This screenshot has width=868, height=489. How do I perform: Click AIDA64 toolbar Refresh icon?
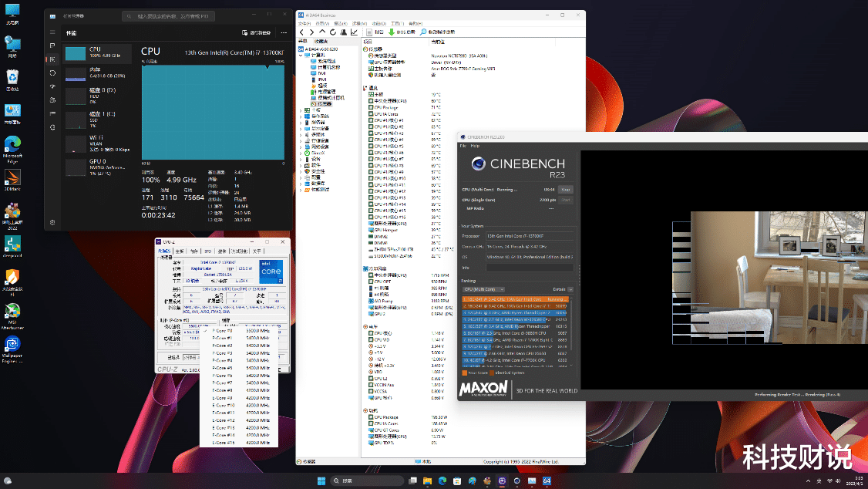click(333, 32)
